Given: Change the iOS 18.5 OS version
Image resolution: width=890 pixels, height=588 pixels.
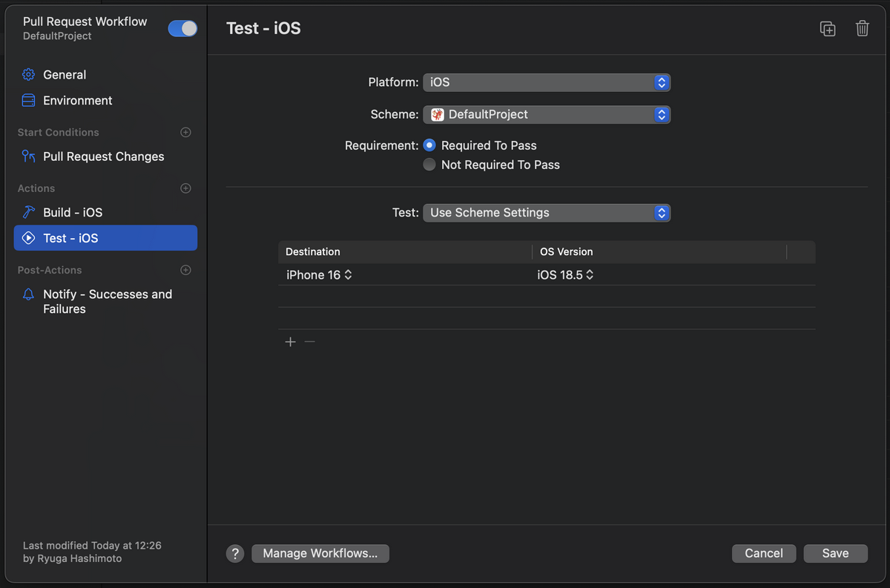Looking at the screenshot, I should click(x=566, y=275).
